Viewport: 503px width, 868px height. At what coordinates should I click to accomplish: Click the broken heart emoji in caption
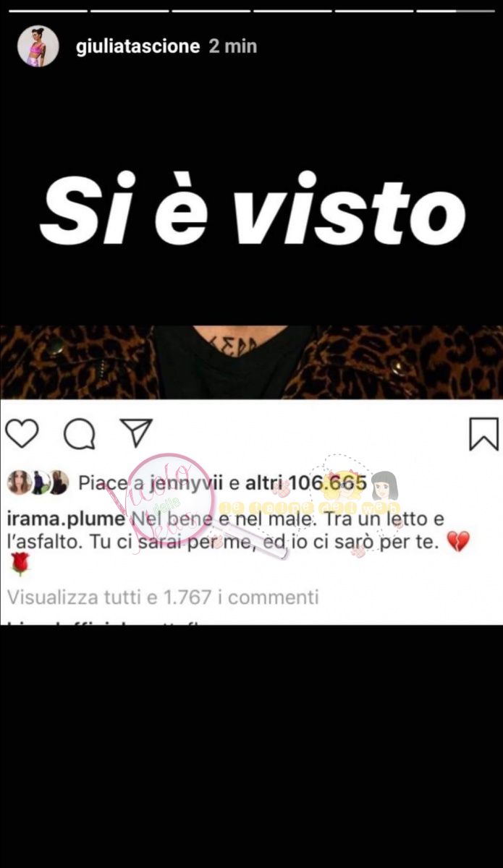coord(458,541)
